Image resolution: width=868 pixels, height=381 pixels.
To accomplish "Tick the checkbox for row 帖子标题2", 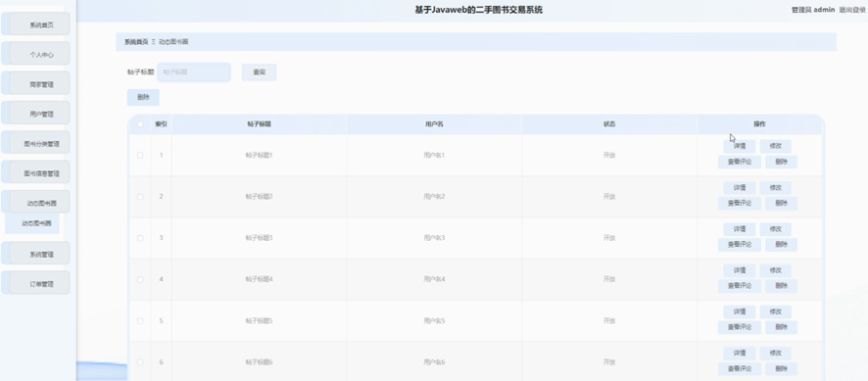I will [140, 197].
